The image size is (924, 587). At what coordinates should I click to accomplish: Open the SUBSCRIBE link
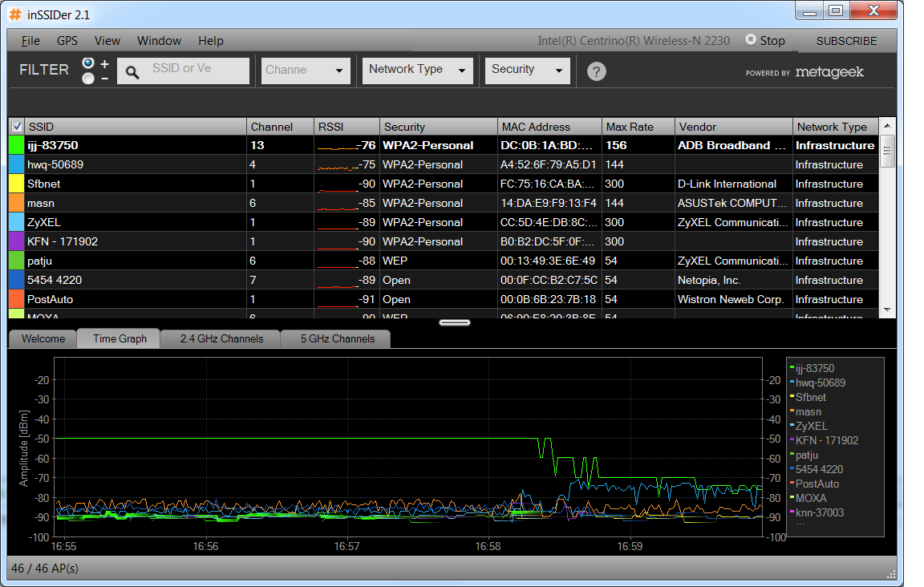coord(846,41)
